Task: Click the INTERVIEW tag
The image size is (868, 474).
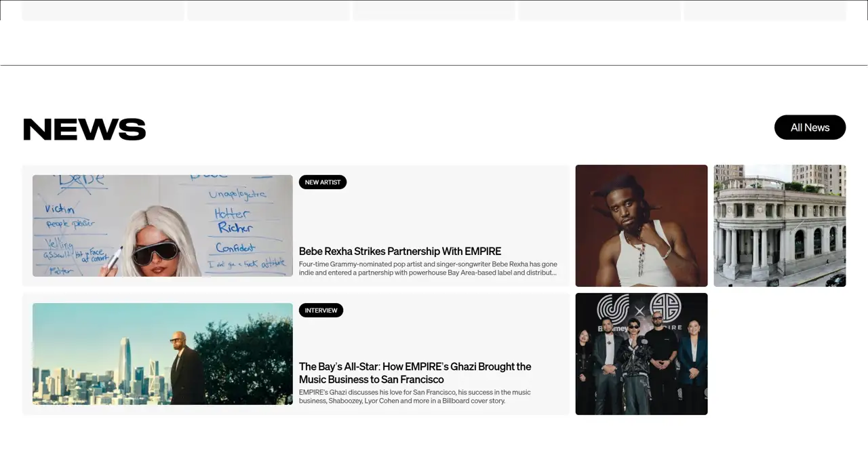Action: coord(321,311)
